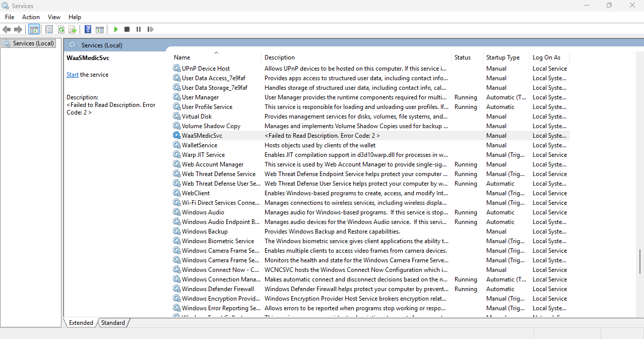Select Windows Error Reporting Service row
The height and width of the screenshot is (339, 644).
[371, 308]
